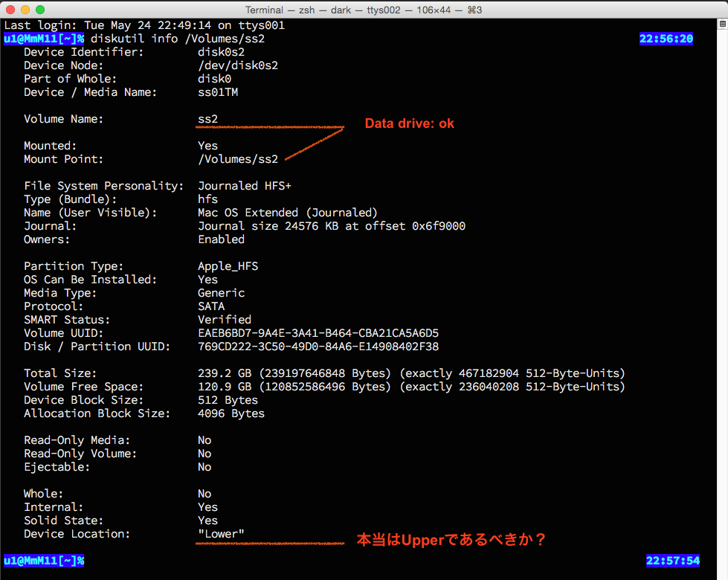Click the 'Last login' line
The width and height of the screenshot is (728, 580).
click(x=144, y=25)
